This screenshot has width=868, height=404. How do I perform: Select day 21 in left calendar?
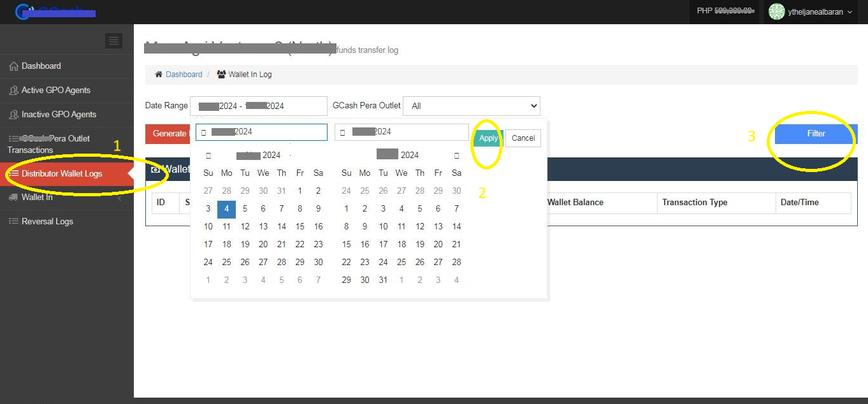coord(282,244)
